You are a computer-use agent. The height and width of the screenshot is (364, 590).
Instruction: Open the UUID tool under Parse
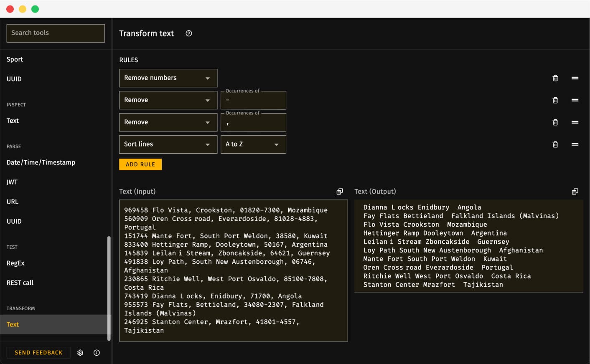[x=14, y=221]
